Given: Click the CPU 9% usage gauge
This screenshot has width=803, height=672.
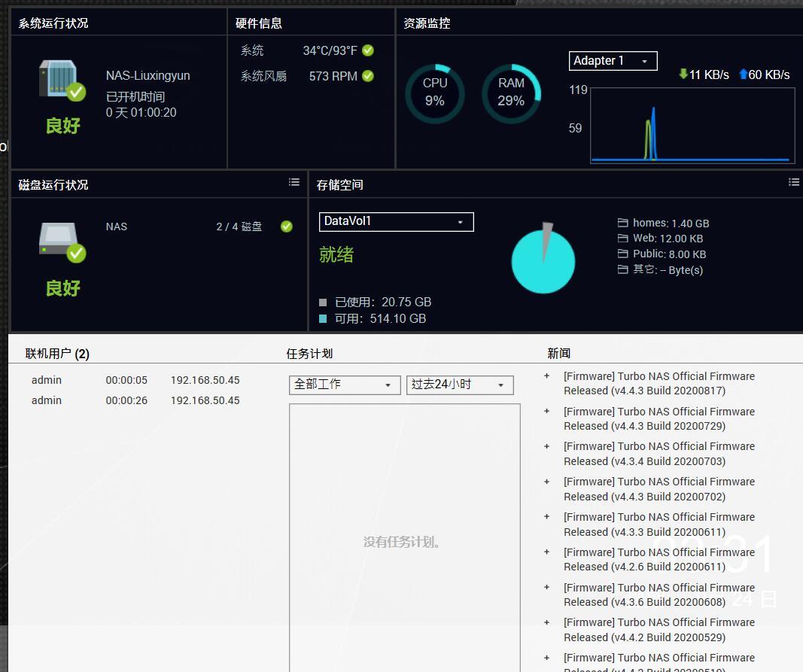Looking at the screenshot, I should click(435, 93).
